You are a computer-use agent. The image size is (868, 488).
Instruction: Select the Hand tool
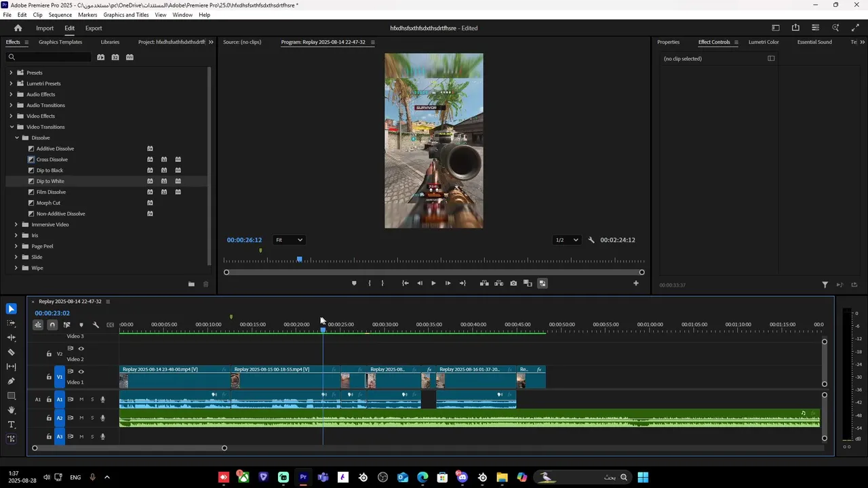click(x=12, y=410)
